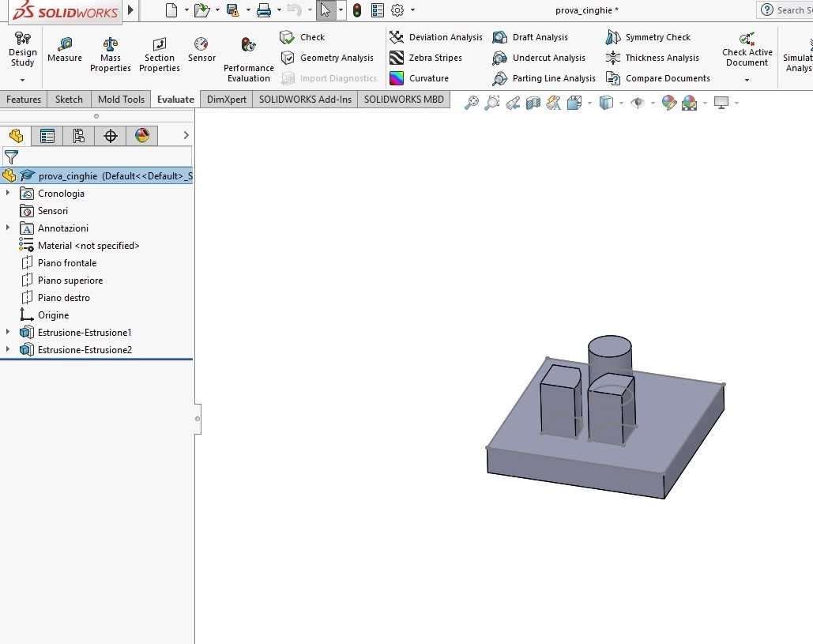Open the New document dropdown arrow
This screenshot has width=813, height=644.
(186, 9)
